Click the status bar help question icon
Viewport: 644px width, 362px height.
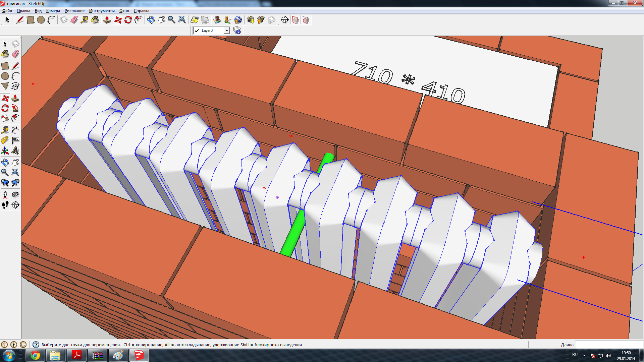pyautogui.click(x=36, y=345)
